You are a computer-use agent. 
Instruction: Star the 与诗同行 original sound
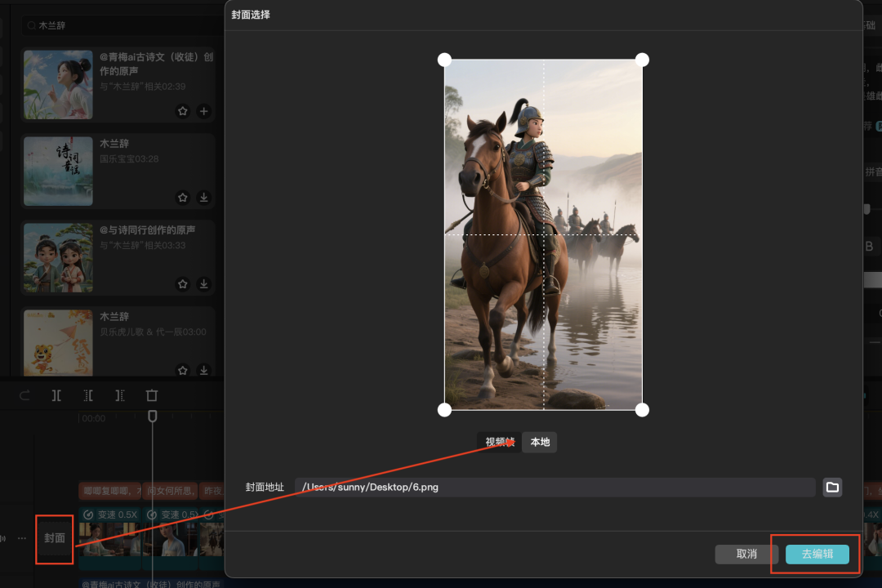[183, 284]
